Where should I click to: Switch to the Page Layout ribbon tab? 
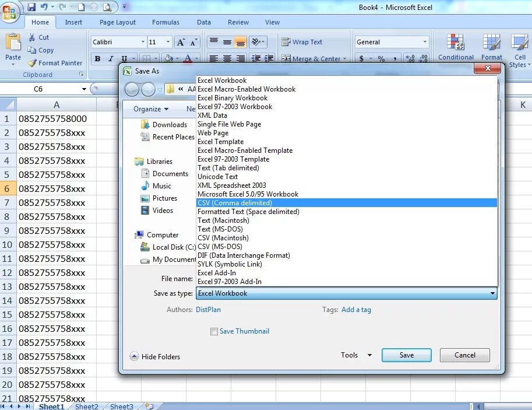(x=117, y=22)
